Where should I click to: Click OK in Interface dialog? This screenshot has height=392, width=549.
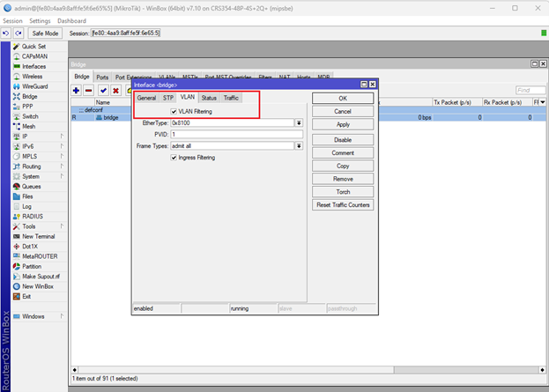click(343, 99)
